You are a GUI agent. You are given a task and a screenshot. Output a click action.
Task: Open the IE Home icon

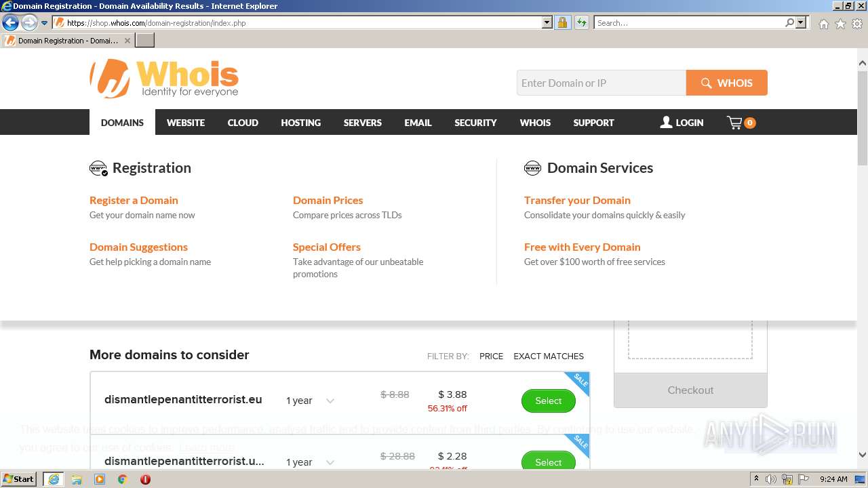point(823,23)
